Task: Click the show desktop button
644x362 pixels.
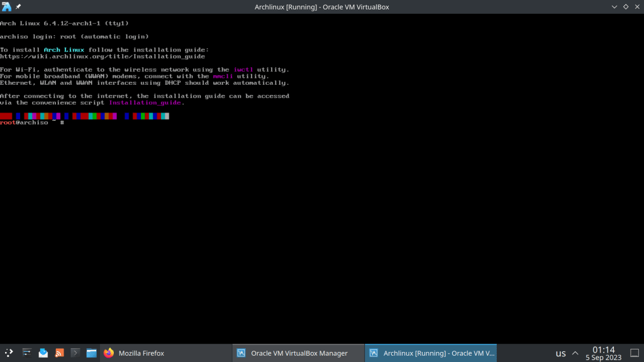Action: coord(634,353)
